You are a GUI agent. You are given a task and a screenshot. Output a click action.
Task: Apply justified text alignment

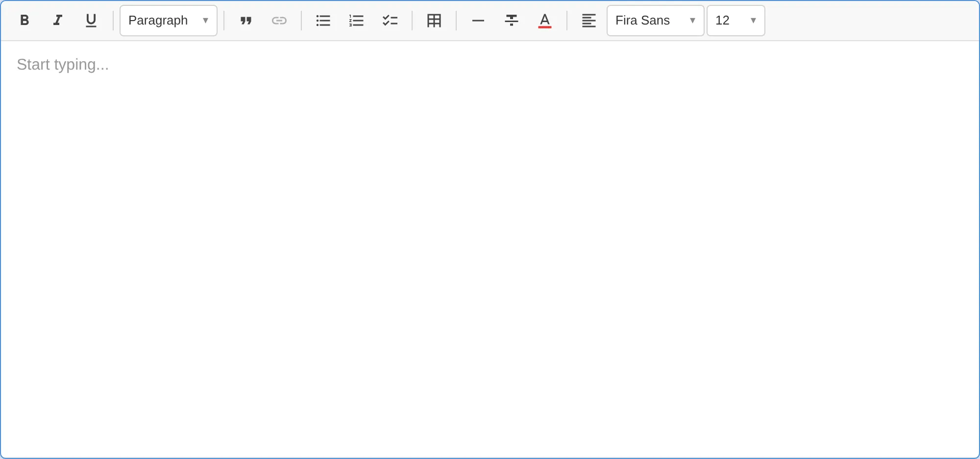pyautogui.click(x=589, y=21)
